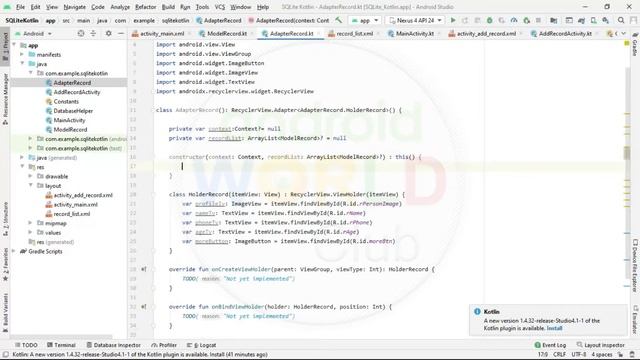Open the Favorites tool window
This screenshot has height=360, width=640.
tap(5, 264)
